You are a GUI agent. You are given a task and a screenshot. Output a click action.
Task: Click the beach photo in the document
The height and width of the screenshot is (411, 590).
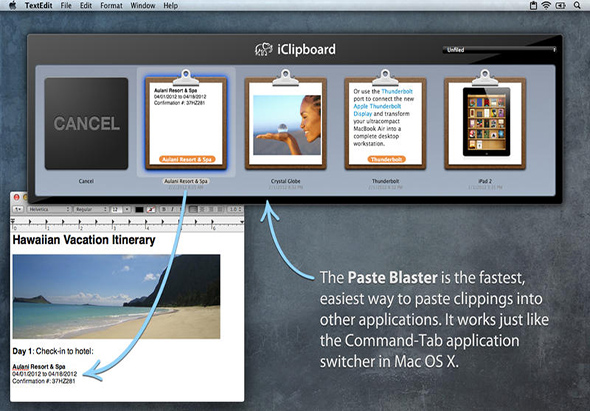tap(116, 297)
